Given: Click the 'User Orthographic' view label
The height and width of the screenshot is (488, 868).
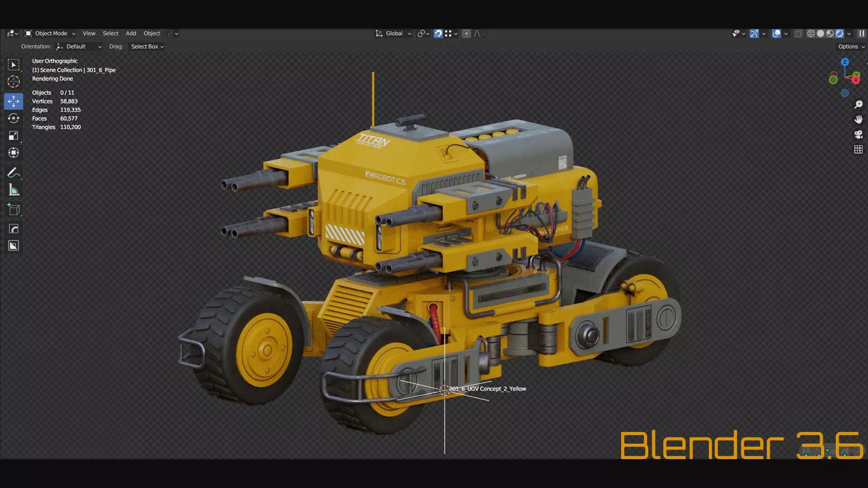Looking at the screenshot, I should click(x=55, y=61).
